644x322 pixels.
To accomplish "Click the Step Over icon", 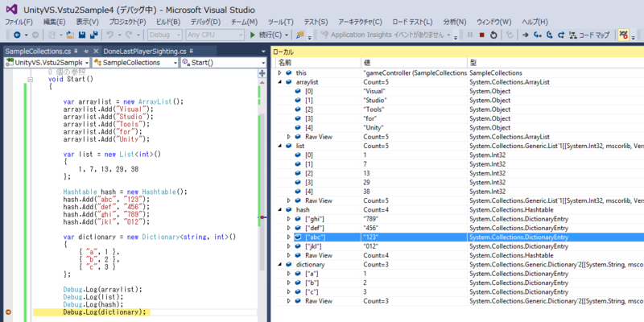I will 549,35.
